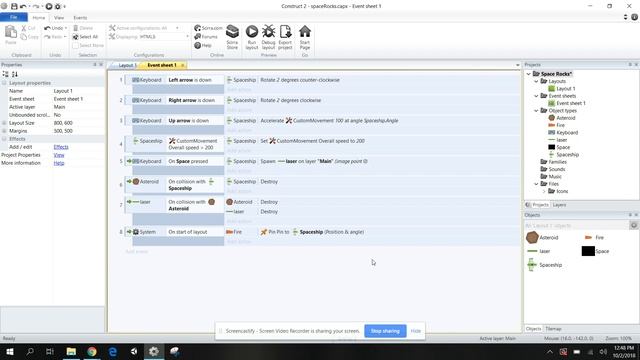Image resolution: width=640 pixels, height=360 pixels.
Task: Open Scirra.com online link
Action: [208, 28]
